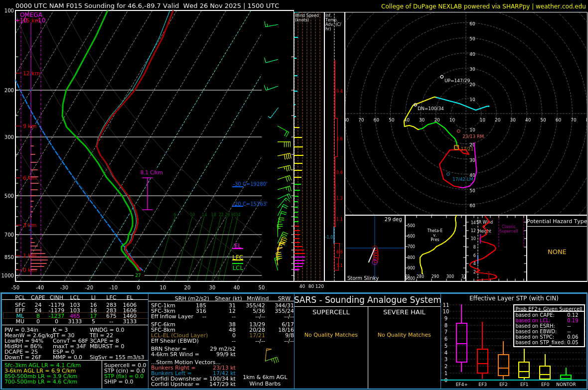The width and height of the screenshot is (588, 390).
Task: Click the DCAPE = 25 value
Action: point(21,352)
